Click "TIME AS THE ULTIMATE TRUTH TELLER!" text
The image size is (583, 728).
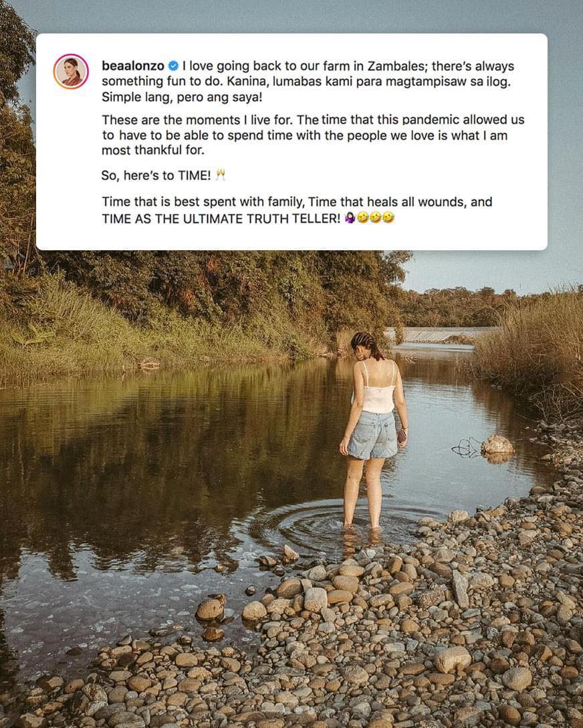point(221,219)
